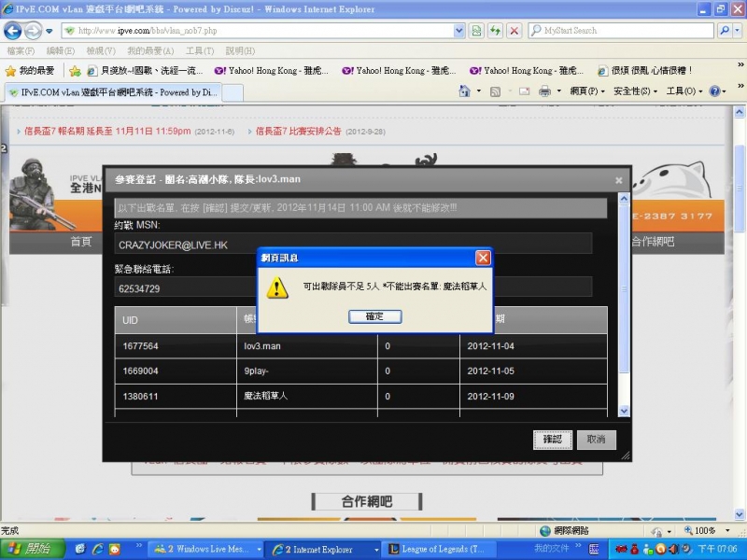747x560 pixels.
Task: Open the 網頁(P) dropdown menu
Action: click(x=587, y=91)
